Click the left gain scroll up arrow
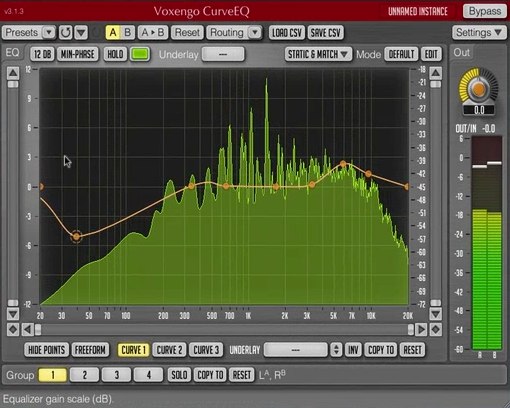 (x=13, y=73)
